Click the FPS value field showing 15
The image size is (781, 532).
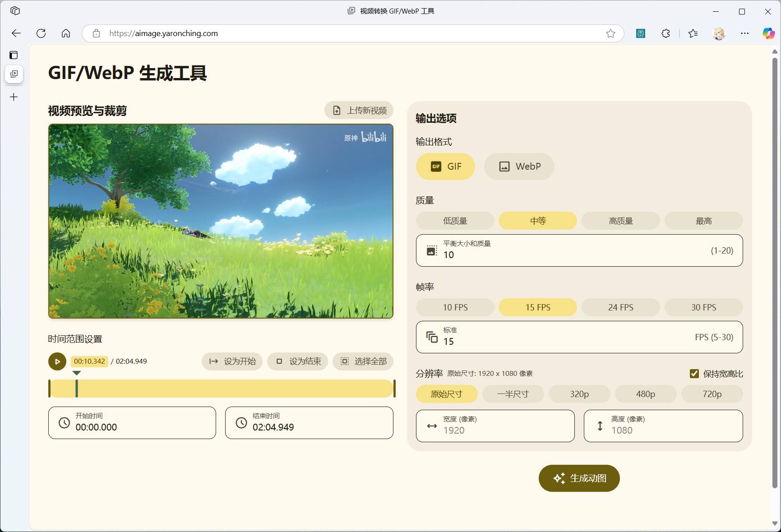(x=579, y=337)
